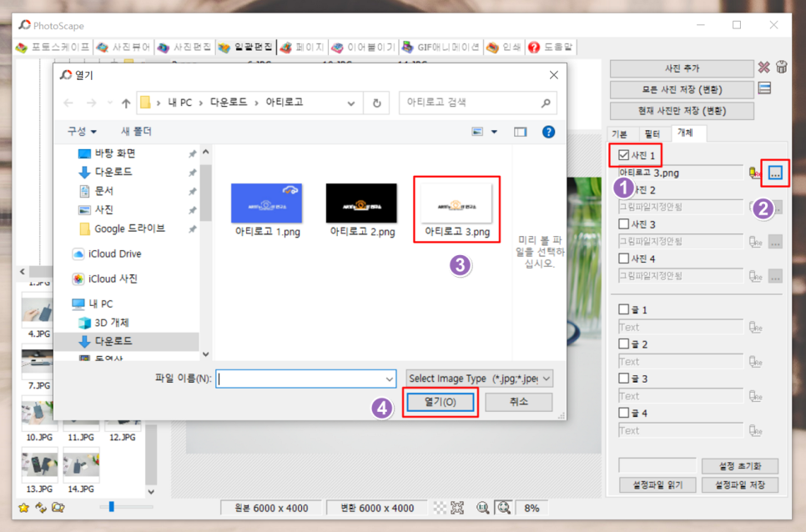806x532 pixels.
Task: Click the list view icon beside save button
Action: [764, 88]
